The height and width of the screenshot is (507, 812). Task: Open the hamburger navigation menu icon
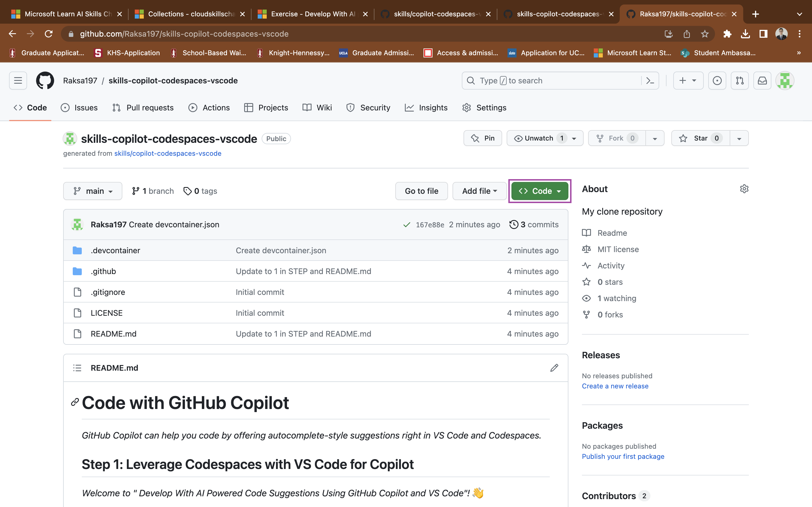[18, 81]
